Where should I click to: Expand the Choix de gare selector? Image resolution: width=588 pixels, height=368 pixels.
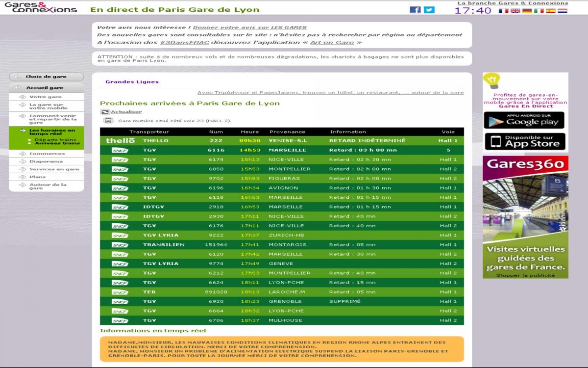pyautogui.click(x=46, y=77)
